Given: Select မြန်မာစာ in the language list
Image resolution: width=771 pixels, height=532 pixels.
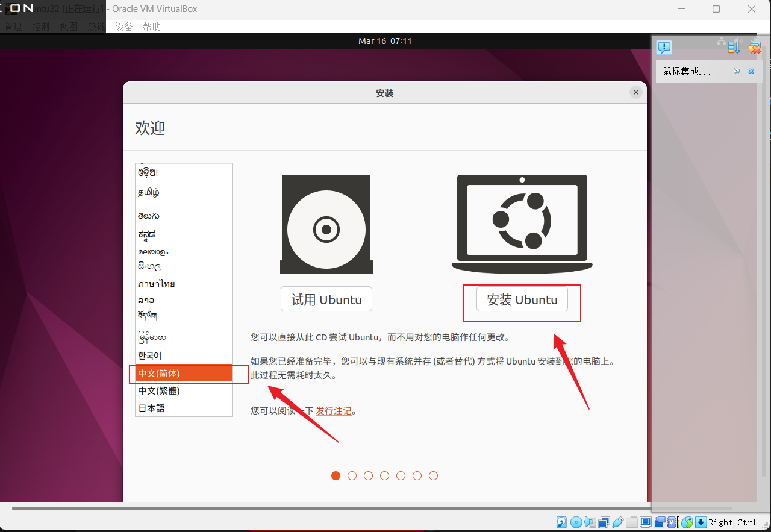Looking at the screenshot, I should (x=184, y=336).
